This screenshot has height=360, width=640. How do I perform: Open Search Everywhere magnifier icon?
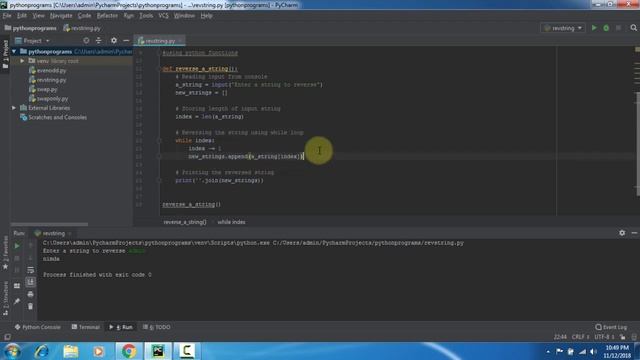point(633,28)
